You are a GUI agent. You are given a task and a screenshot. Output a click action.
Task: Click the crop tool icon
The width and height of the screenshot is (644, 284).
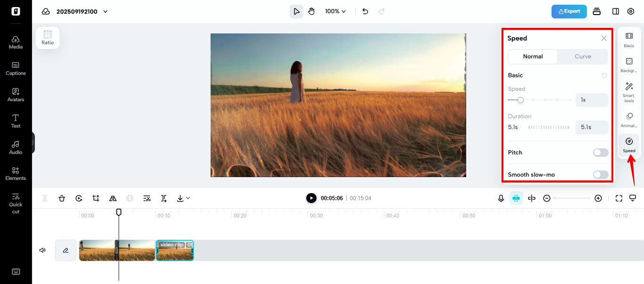tap(96, 198)
